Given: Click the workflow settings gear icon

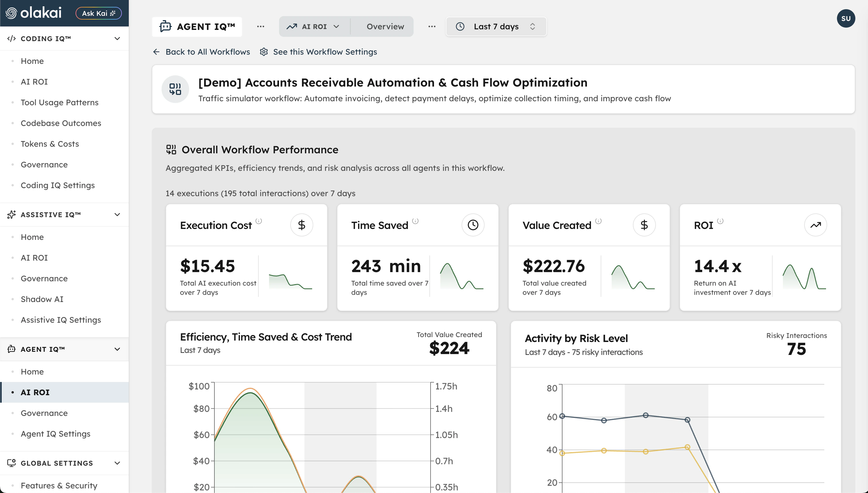Looking at the screenshot, I should click(264, 52).
